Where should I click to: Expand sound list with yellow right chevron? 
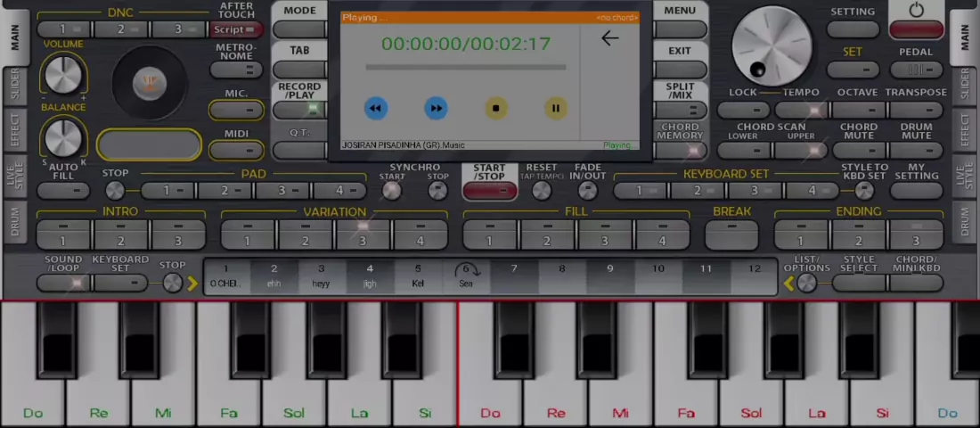[192, 284]
